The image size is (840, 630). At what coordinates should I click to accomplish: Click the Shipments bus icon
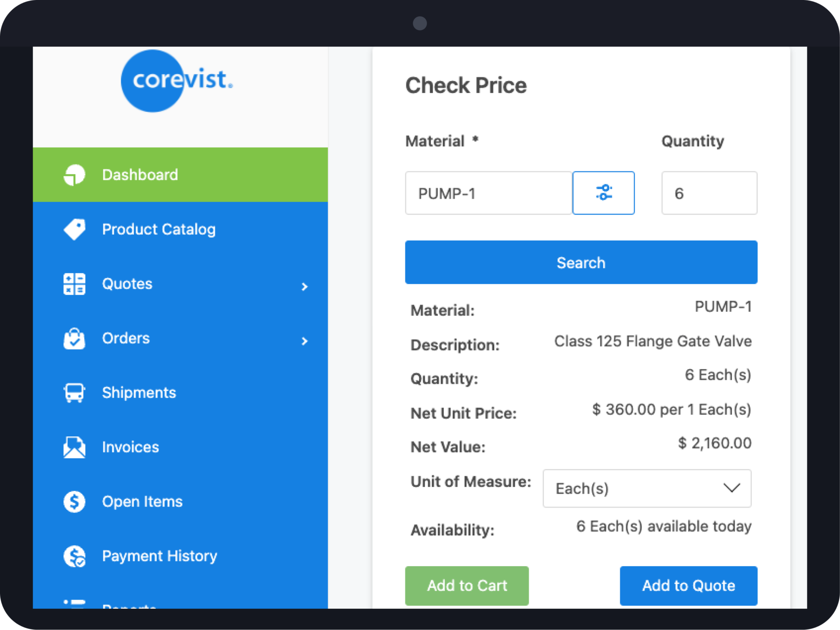pyautogui.click(x=75, y=392)
